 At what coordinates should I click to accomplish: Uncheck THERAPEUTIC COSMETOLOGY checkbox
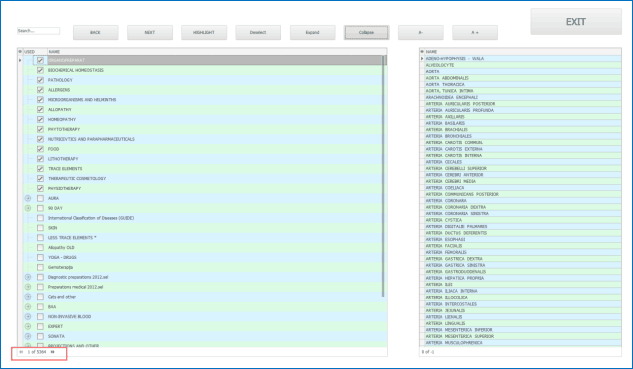[x=40, y=178]
